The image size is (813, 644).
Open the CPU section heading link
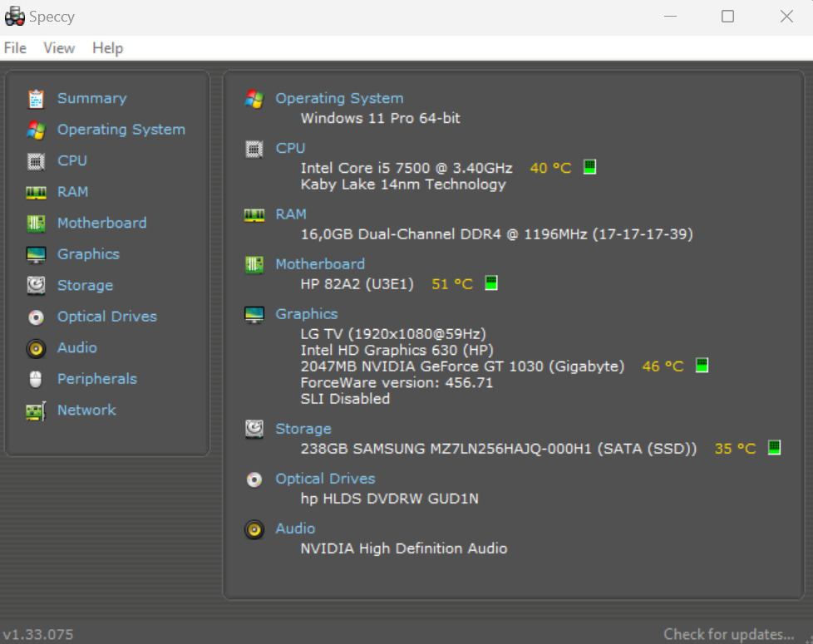(x=290, y=148)
